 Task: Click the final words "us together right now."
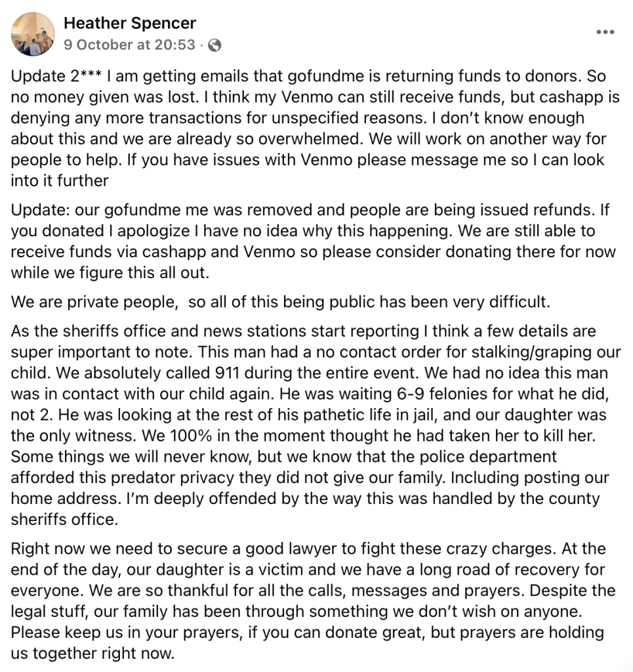pyautogui.click(x=91, y=654)
